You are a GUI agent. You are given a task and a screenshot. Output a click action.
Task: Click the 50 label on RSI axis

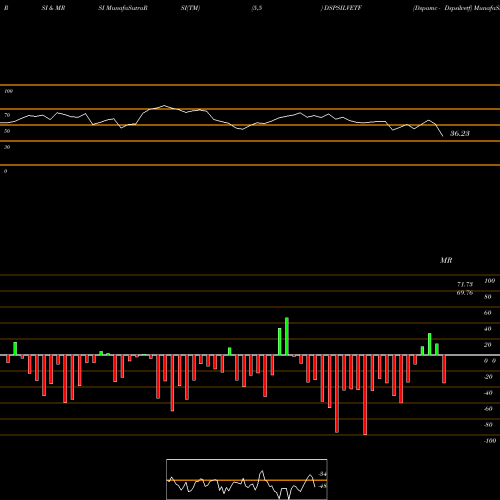point(7,131)
